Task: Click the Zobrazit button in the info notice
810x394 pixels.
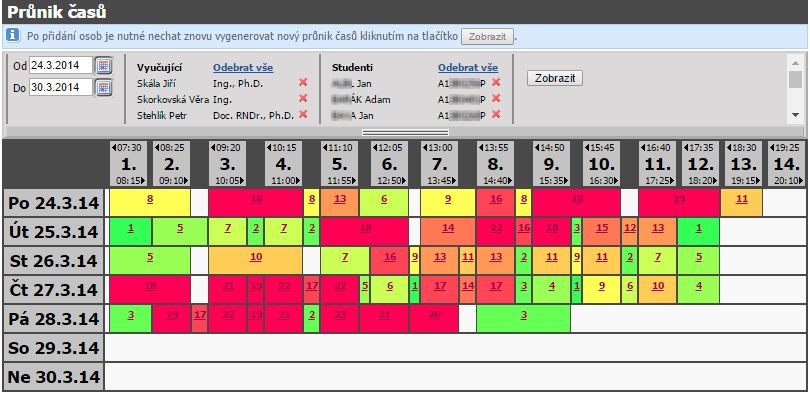Action: click(488, 37)
